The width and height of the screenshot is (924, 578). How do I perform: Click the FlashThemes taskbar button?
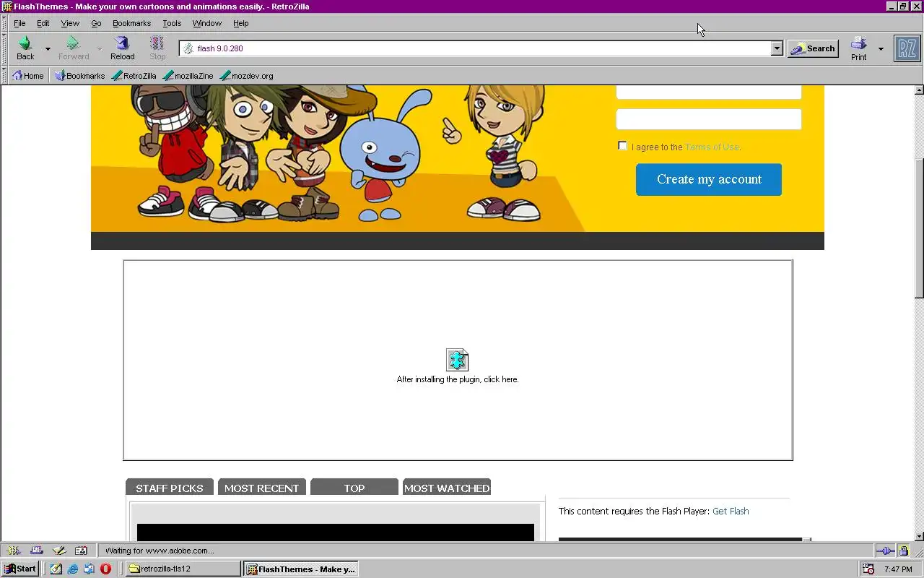click(301, 569)
